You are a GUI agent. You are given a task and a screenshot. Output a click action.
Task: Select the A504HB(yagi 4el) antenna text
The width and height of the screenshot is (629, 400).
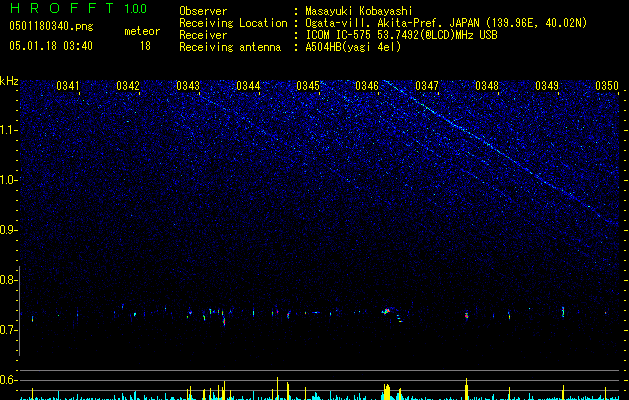point(353,47)
